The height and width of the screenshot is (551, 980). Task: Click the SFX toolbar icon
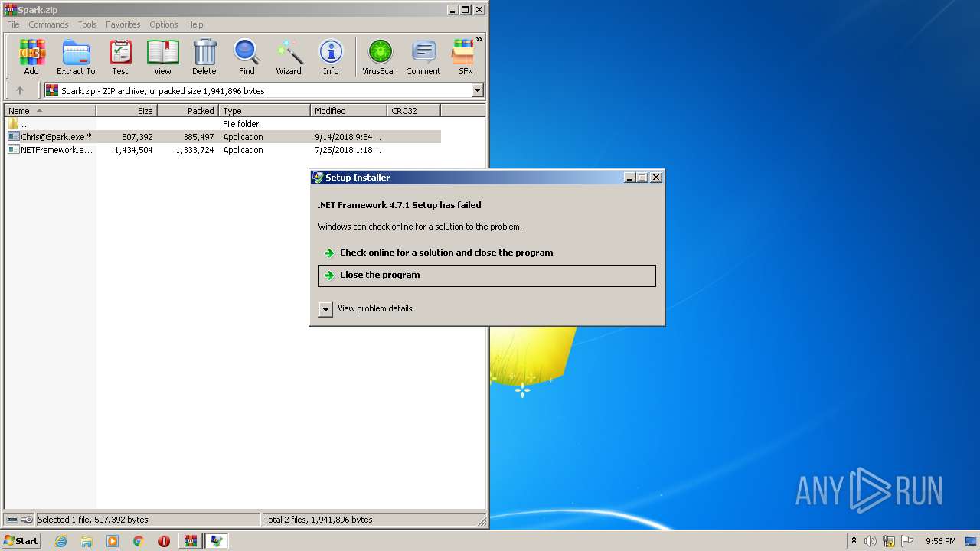point(463,57)
